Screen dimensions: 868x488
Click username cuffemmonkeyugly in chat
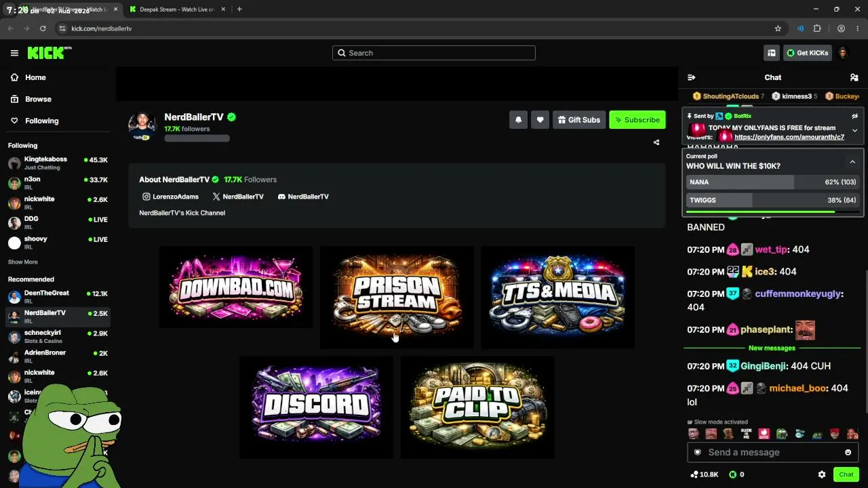click(797, 294)
